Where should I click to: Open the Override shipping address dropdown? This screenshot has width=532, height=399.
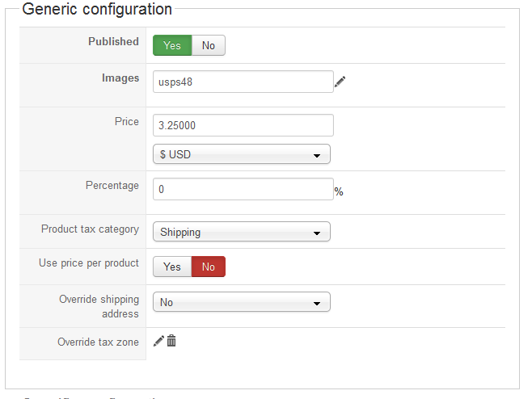pos(241,303)
